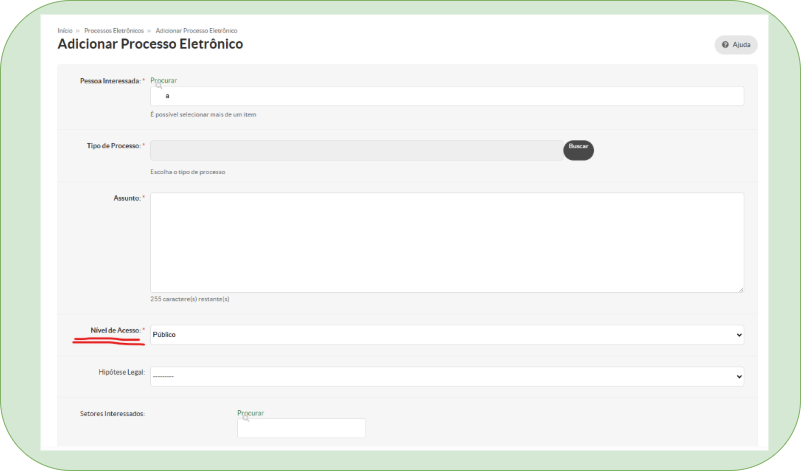Click the Assunto textarea resize handle
Image resolution: width=801 pixels, height=471 pixels.
[739, 288]
